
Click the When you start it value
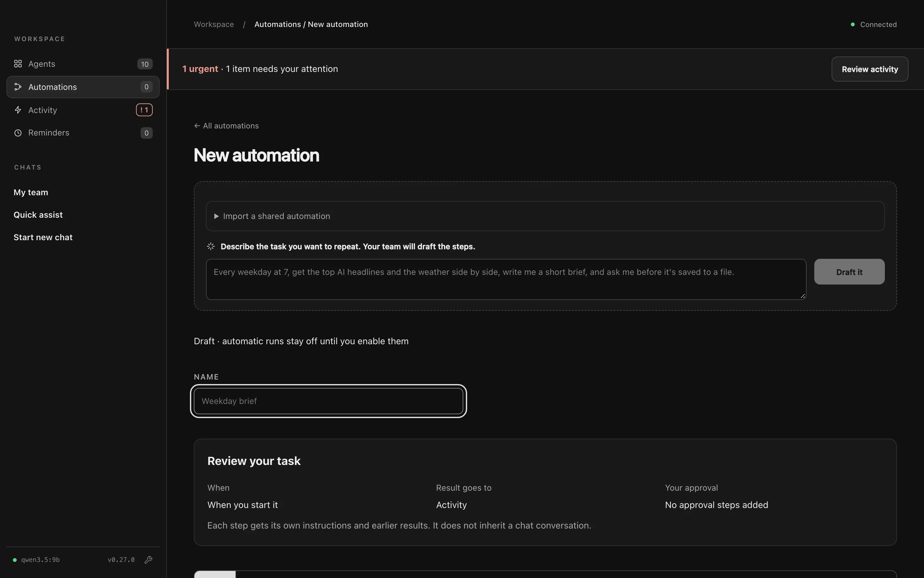coord(243,505)
